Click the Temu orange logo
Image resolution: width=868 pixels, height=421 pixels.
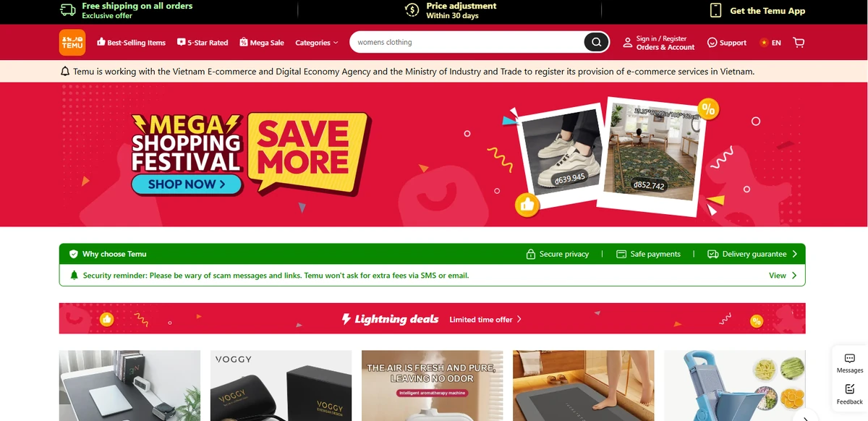pyautogui.click(x=72, y=42)
